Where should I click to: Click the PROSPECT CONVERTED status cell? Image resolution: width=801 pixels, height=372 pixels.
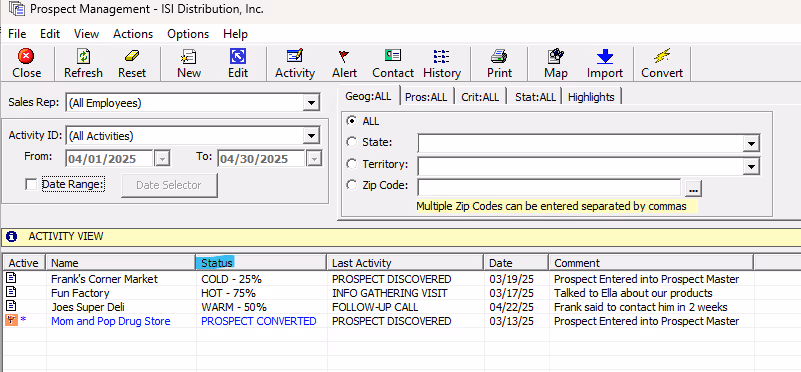[258, 321]
